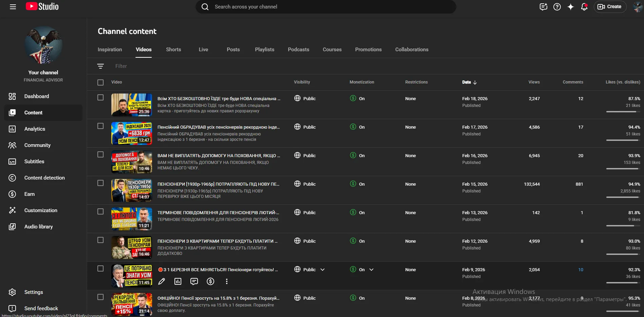
Task: Open Dashboard in sidebar
Action: coord(43,96)
